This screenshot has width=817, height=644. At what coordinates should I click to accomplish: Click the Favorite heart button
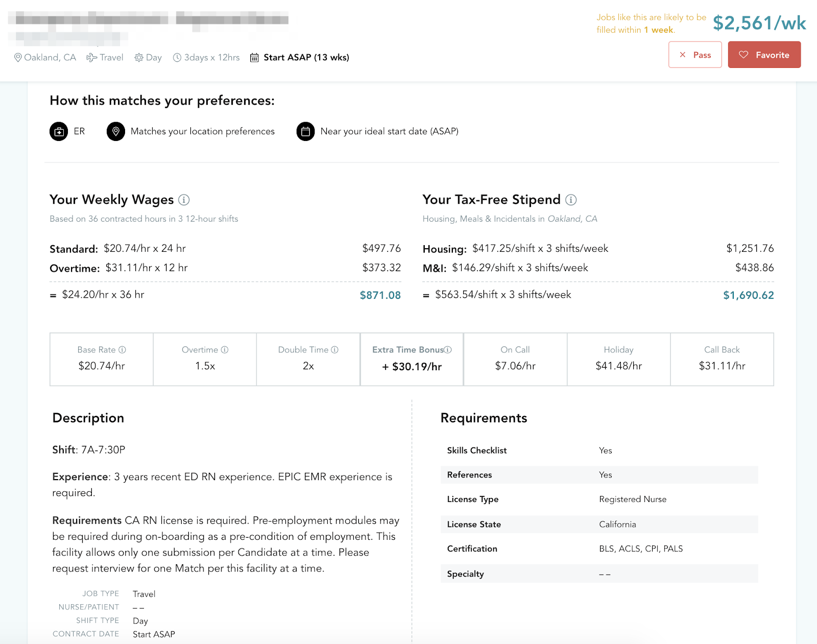[764, 55]
